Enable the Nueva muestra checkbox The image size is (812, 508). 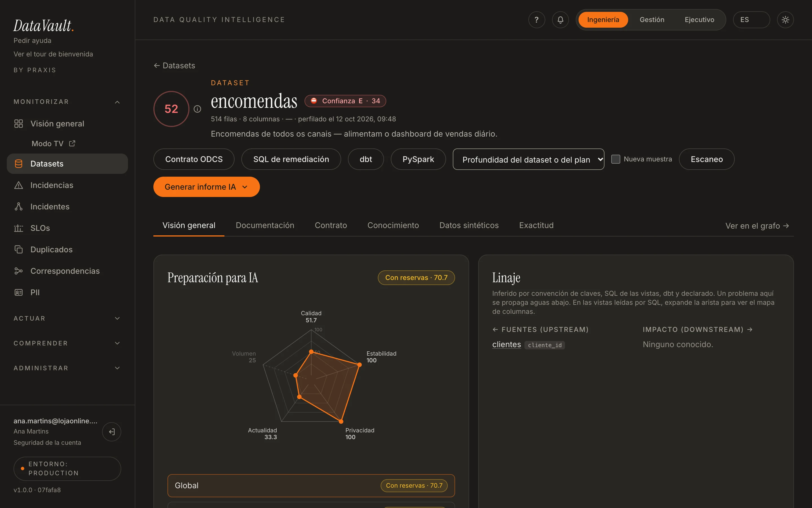pos(616,159)
